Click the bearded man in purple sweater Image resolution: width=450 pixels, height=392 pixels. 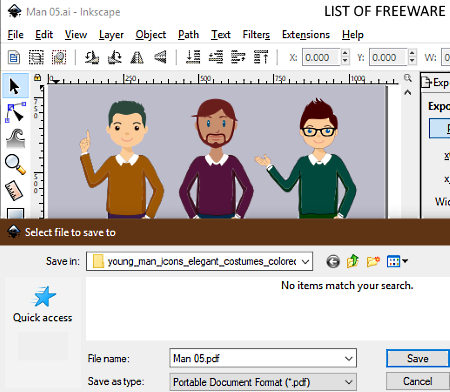pyautogui.click(x=216, y=159)
